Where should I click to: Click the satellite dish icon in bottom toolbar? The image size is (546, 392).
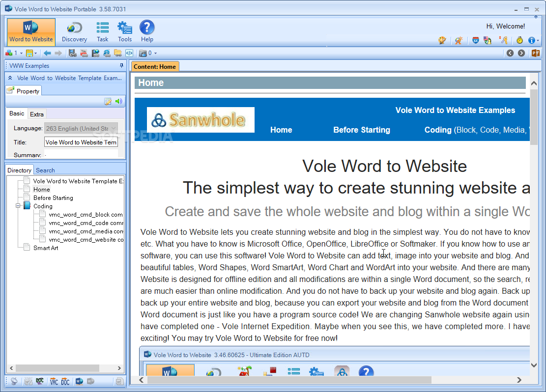14,382
